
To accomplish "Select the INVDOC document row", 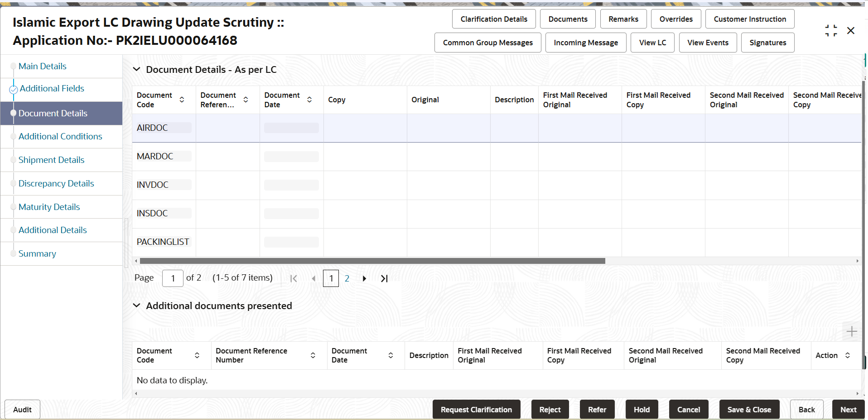I will coord(497,185).
